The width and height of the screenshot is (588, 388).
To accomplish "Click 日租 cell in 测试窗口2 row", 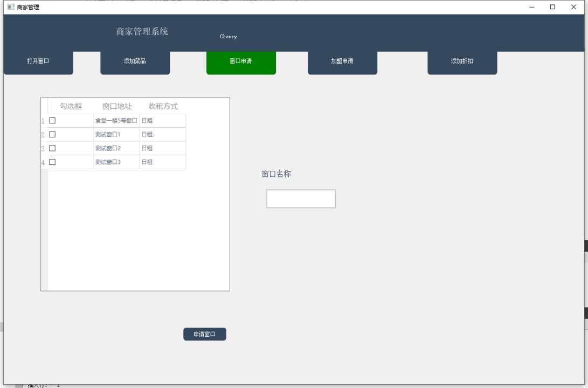I will coord(163,148).
